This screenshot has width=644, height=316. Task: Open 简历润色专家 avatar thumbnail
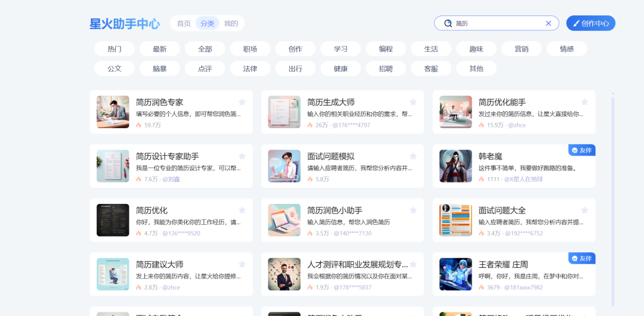[x=113, y=111]
